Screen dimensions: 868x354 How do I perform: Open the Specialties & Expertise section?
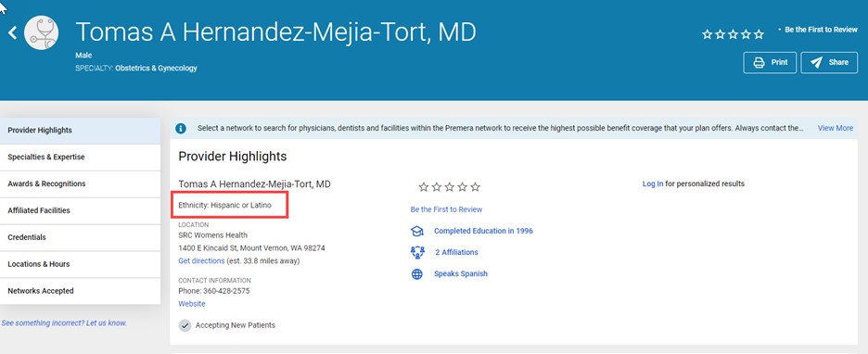point(81,158)
